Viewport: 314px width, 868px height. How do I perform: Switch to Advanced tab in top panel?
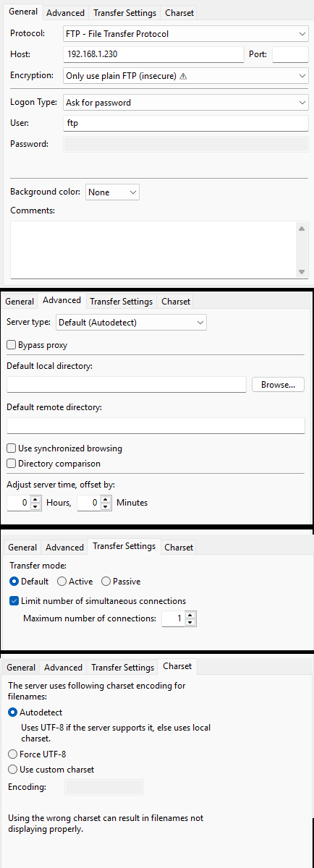coord(66,13)
